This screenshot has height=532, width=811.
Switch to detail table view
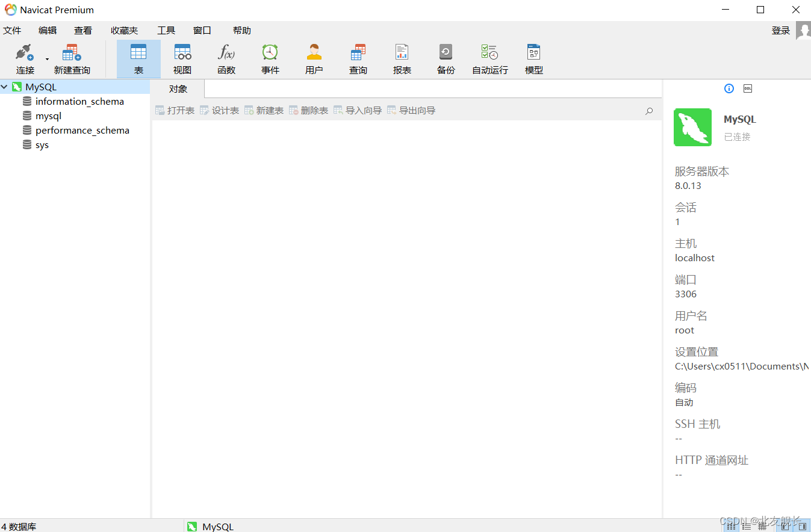pyautogui.click(x=762, y=526)
